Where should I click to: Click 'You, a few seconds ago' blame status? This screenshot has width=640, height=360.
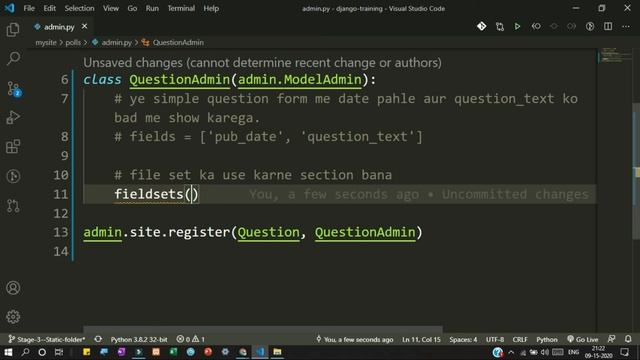tap(354, 339)
